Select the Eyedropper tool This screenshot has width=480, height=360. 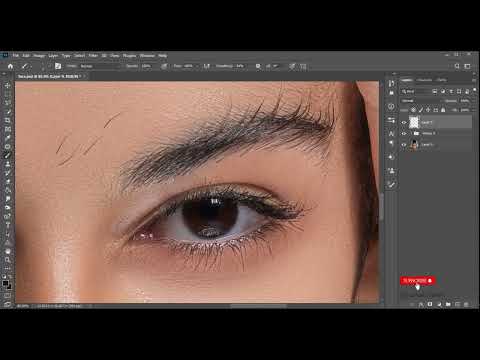pos(7,137)
